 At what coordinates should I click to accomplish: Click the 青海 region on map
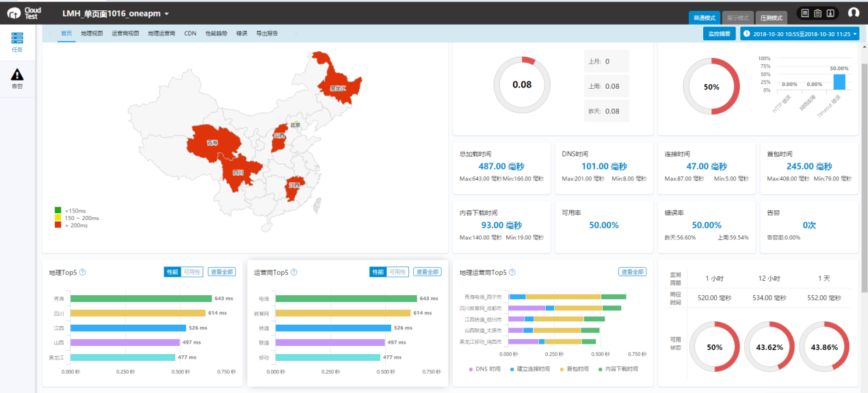tap(213, 142)
